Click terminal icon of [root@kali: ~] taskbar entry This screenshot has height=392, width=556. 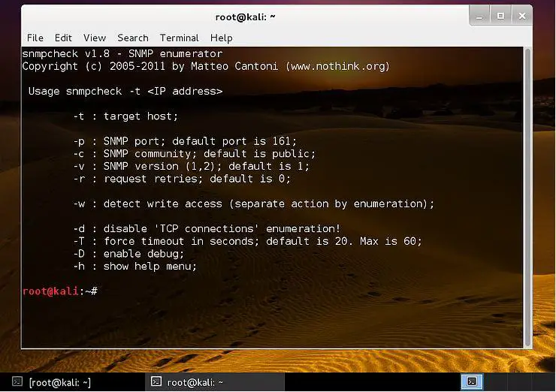(17, 381)
